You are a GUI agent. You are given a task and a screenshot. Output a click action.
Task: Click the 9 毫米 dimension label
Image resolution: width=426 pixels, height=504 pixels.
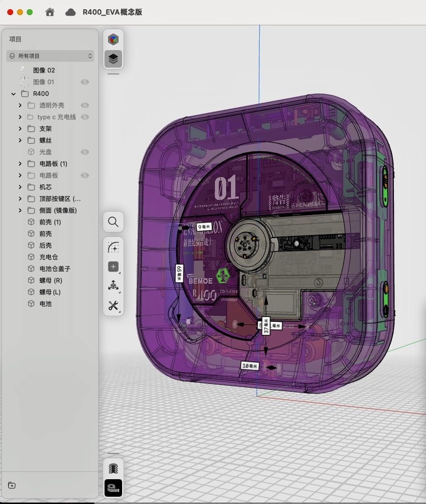(204, 227)
